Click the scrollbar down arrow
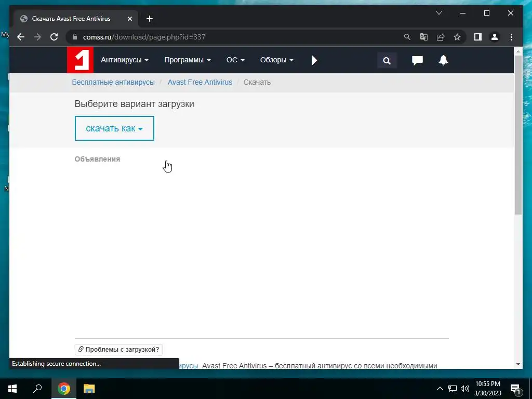 (518, 364)
